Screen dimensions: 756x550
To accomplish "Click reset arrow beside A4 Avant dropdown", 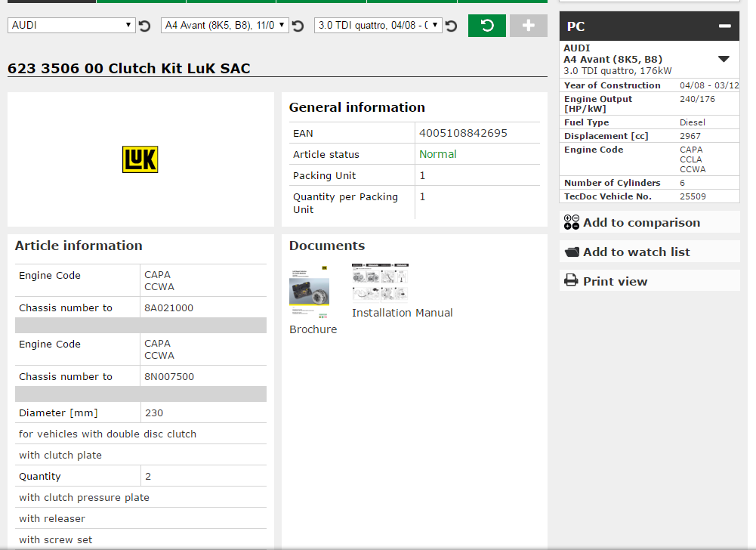I will tap(298, 26).
